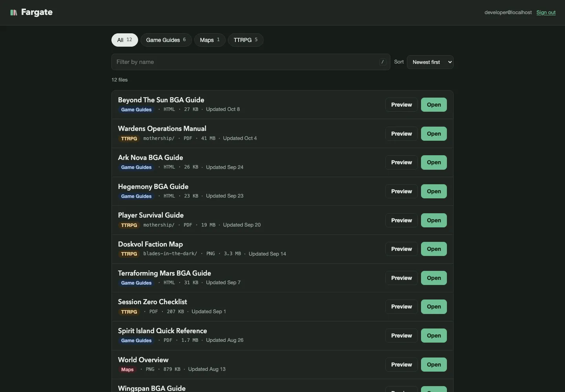The width and height of the screenshot is (565, 392).
Task: Click Updated Aug 13 text
Action: [207, 369]
